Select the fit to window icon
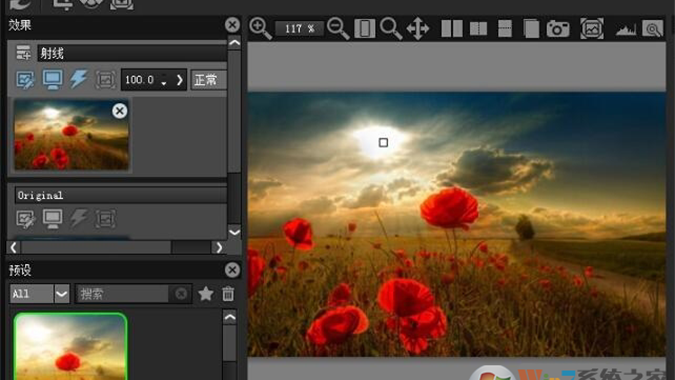Screen dimensions: 675x380 [x=364, y=29]
